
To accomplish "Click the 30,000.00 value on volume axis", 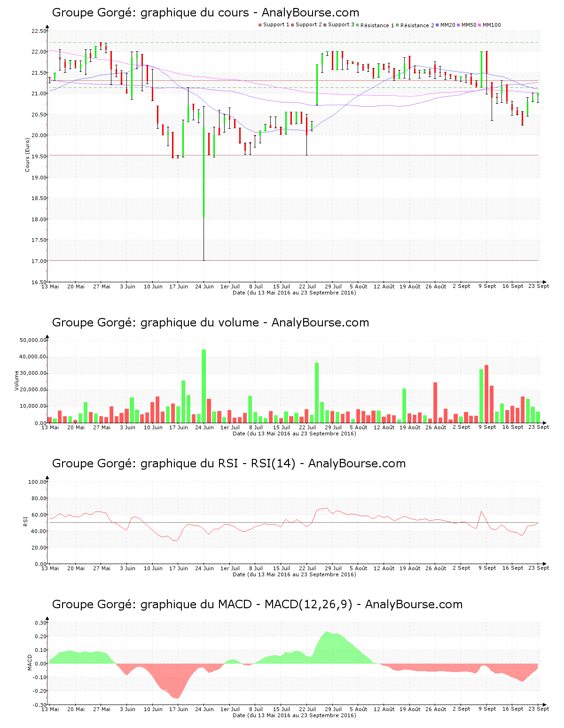I will click(x=33, y=373).
